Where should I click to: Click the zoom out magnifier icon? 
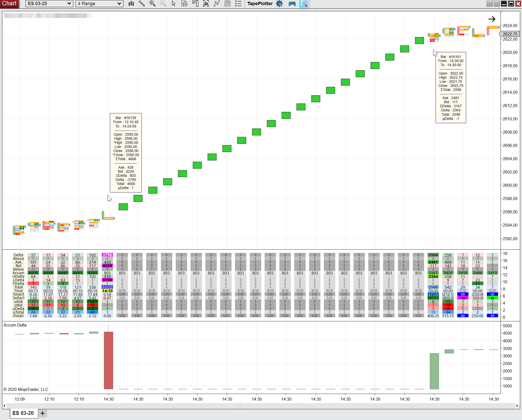point(163,4)
